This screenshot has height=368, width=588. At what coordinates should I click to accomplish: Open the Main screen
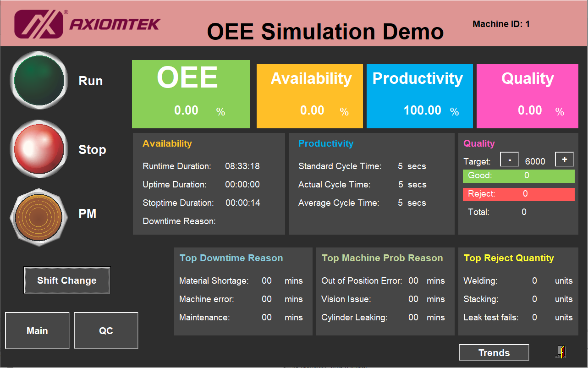(37, 330)
